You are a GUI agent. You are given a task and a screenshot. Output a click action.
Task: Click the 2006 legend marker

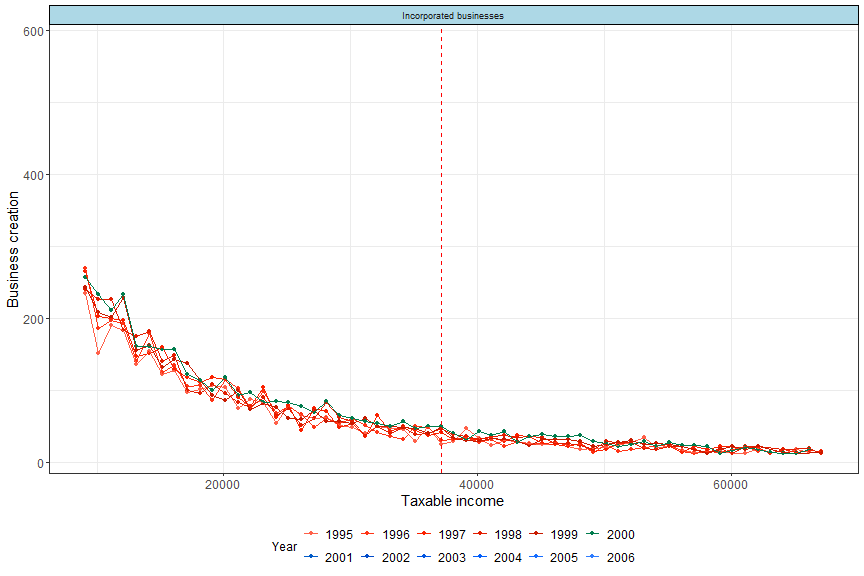(593, 558)
